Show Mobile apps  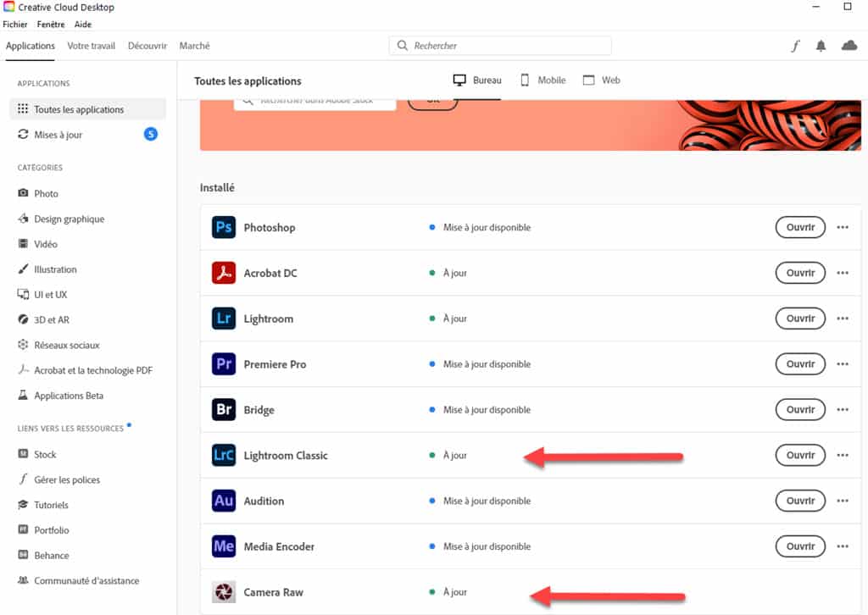(x=543, y=80)
